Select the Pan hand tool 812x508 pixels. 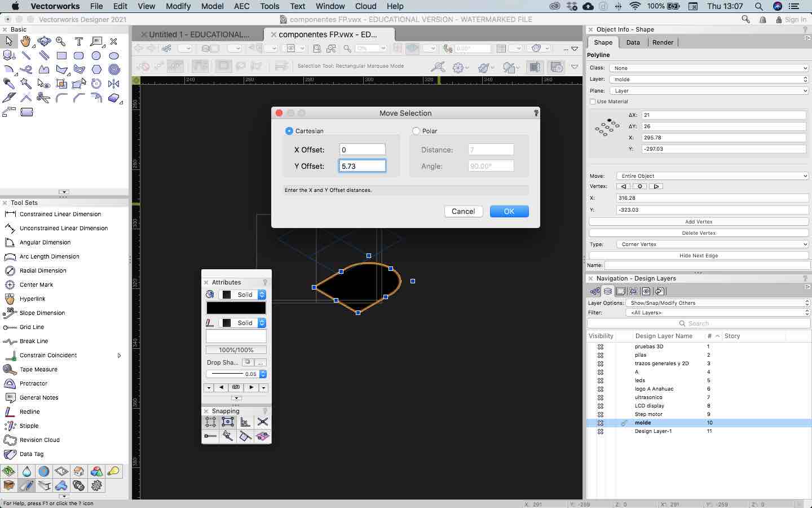(26, 41)
